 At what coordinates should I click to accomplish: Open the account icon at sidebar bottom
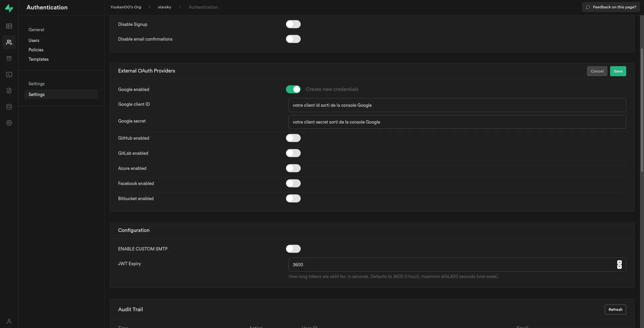point(9,321)
